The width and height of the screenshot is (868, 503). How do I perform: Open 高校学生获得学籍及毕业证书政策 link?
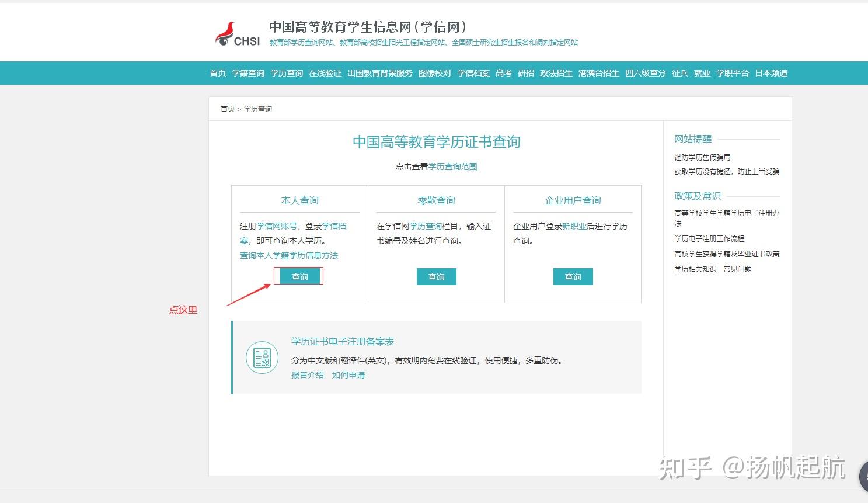[727, 254]
